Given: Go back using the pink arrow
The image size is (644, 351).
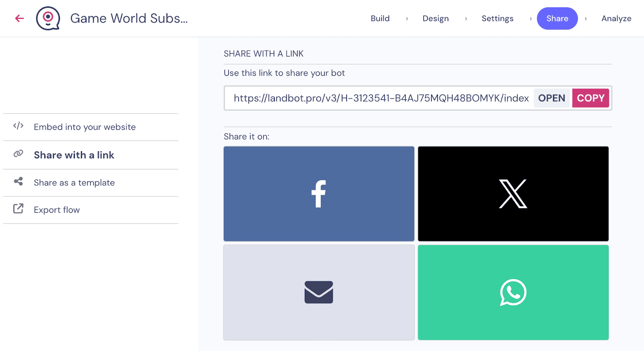Looking at the screenshot, I should [19, 18].
